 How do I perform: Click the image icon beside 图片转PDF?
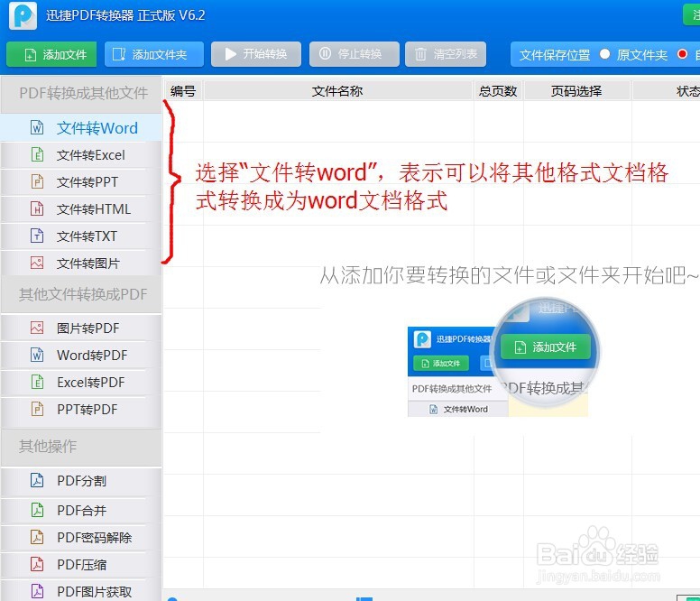tap(37, 328)
